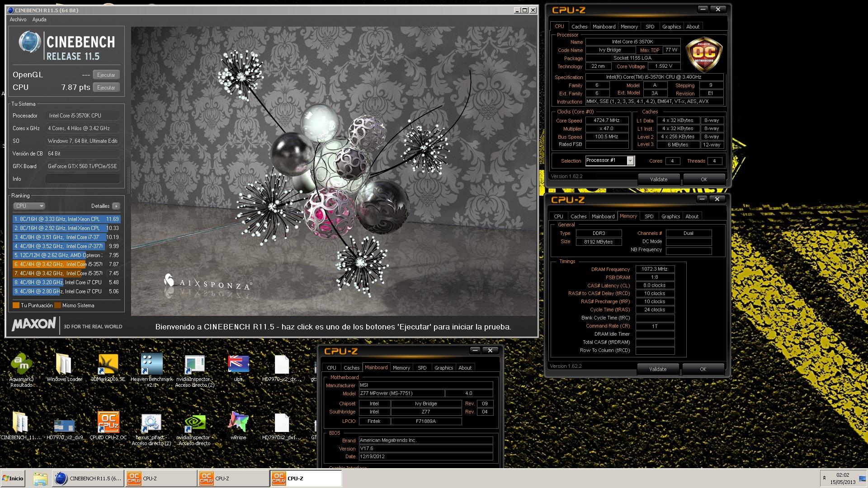Run CPU test with Ejecutar button

tap(106, 88)
